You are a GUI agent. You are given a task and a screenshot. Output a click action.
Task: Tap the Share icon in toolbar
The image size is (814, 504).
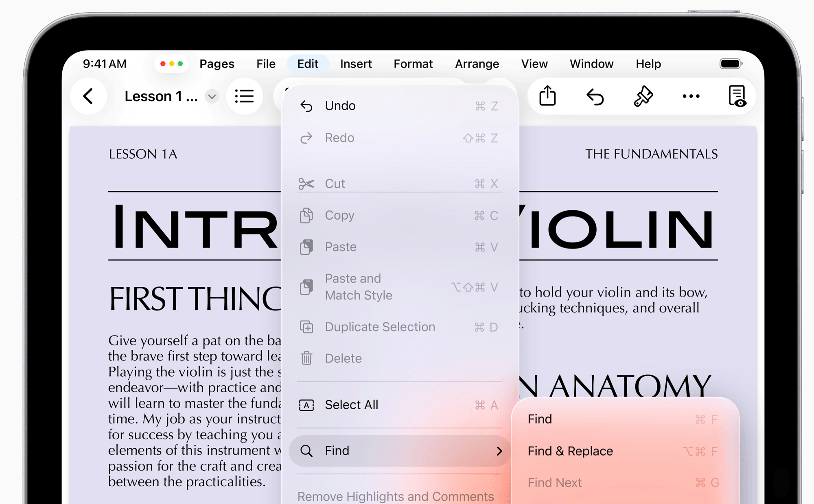pos(547,96)
